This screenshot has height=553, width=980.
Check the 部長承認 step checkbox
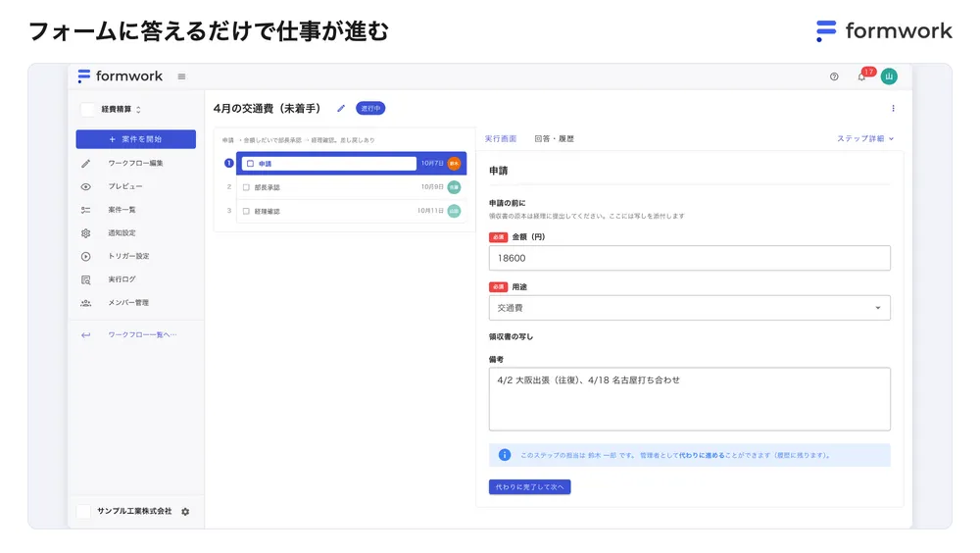click(x=246, y=187)
